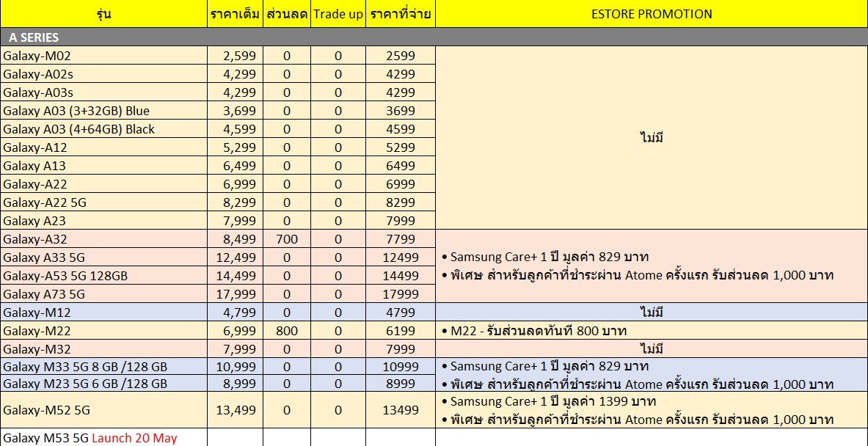This screenshot has height=446, width=868.
Task: Click full price "4,799" of Galaxy-M12
Action: [x=240, y=312]
